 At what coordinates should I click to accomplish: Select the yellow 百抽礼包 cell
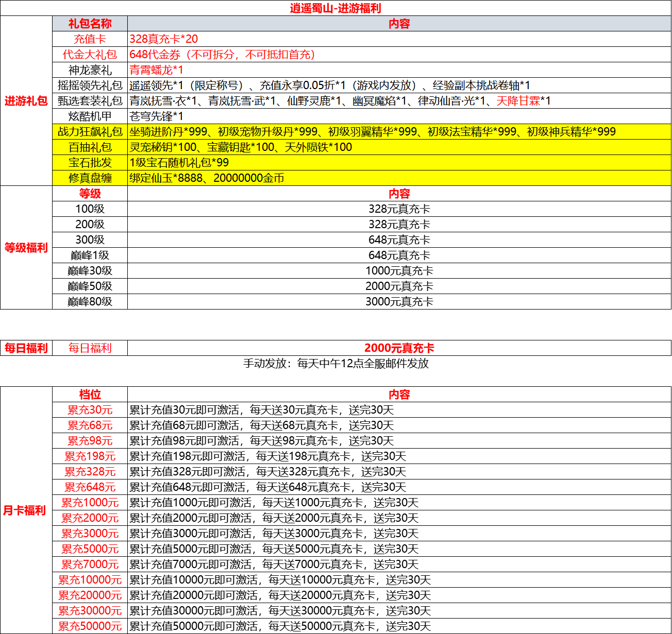click(90, 147)
